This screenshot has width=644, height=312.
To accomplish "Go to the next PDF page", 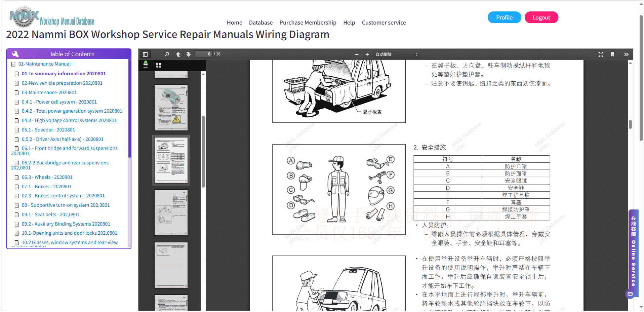I will [x=189, y=54].
